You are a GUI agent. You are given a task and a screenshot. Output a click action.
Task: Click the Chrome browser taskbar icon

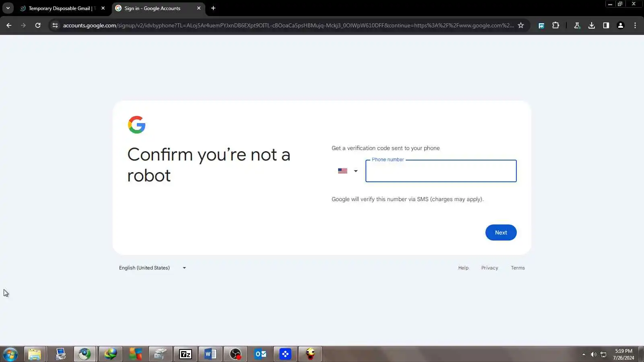tap(85, 354)
